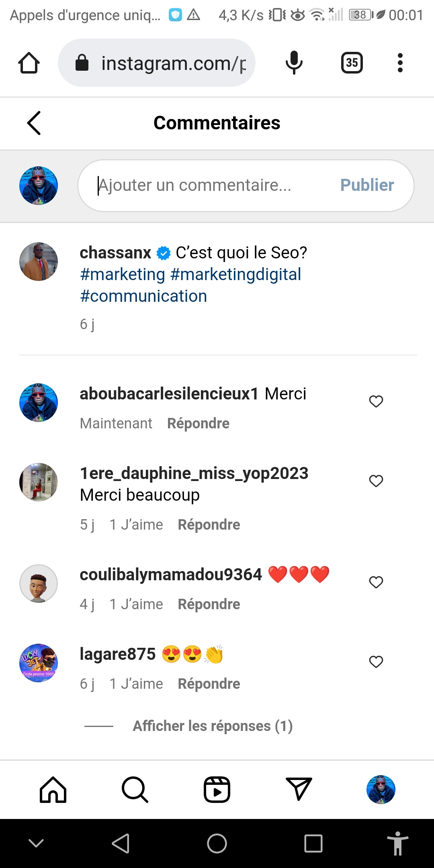The image size is (434, 868).
Task: Reply to coulibalymamadou9364 via Répondre
Action: tap(209, 604)
